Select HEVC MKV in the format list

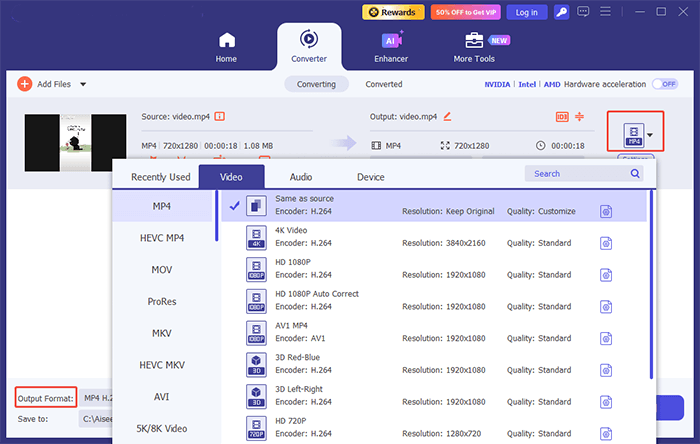click(x=162, y=365)
